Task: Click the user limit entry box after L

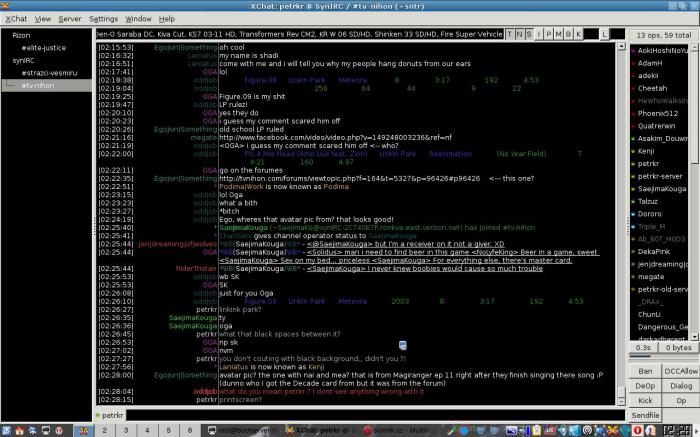Action: (617, 34)
